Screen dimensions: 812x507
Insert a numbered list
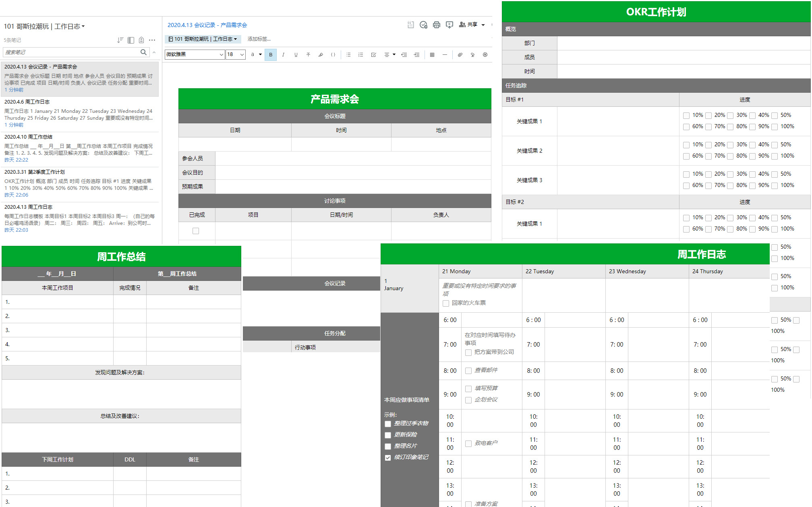[361, 54]
